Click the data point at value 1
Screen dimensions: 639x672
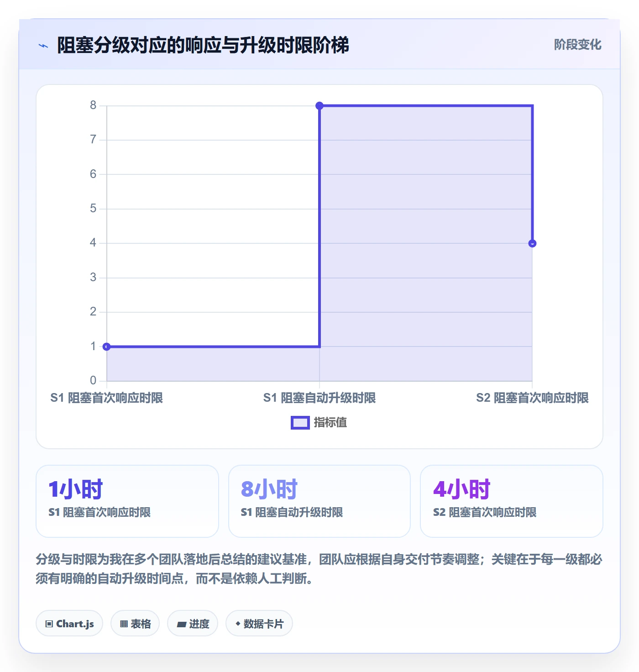(107, 346)
